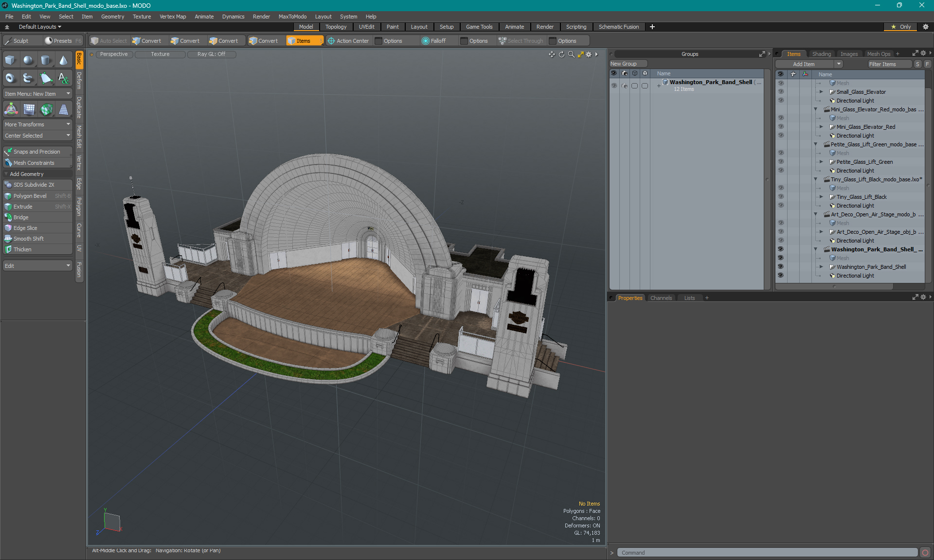
Task: Select the Taper transform tool
Action: [x=63, y=110]
